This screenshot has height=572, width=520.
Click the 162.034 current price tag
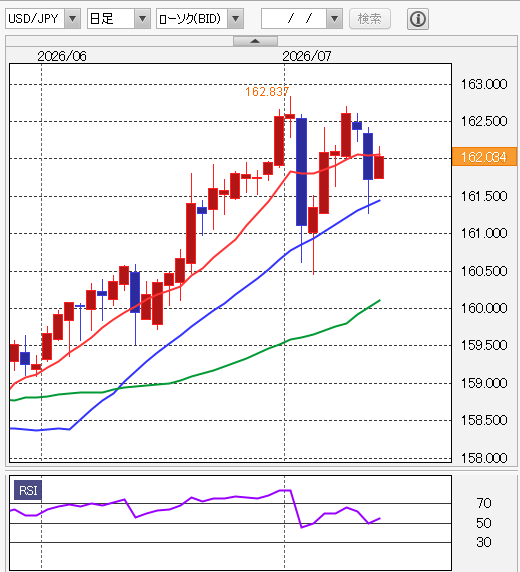pyautogui.click(x=484, y=157)
